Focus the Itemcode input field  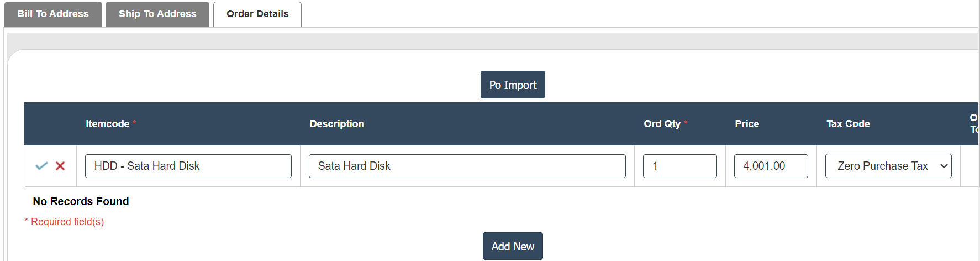(188, 166)
